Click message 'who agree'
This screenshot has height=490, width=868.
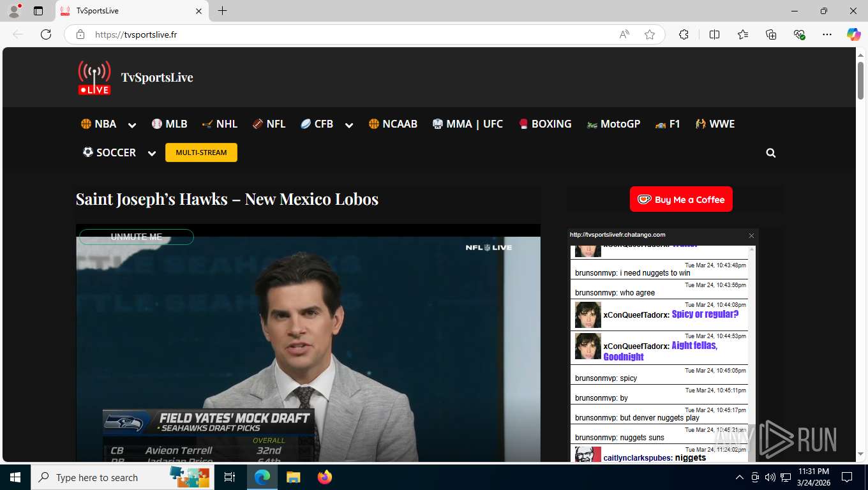point(637,293)
